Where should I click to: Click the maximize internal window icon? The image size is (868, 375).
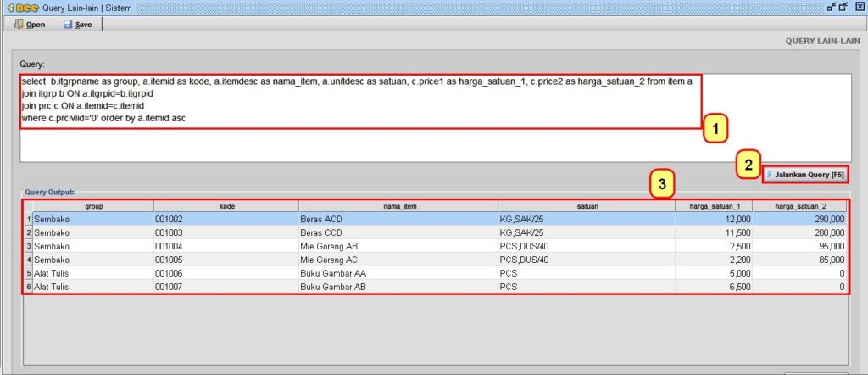tap(843, 7)
